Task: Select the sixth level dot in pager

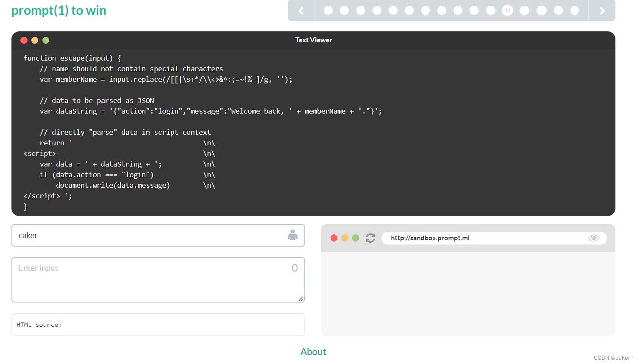Action: point(409,11)
